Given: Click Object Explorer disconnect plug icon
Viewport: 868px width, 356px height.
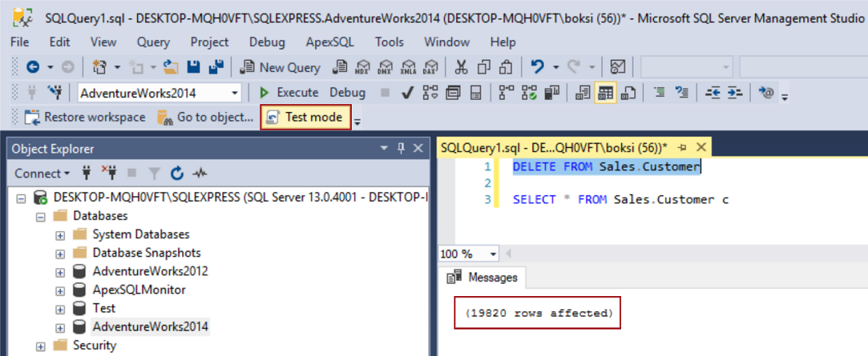Looking at the screenshot, I should click(x=109, y=173).
